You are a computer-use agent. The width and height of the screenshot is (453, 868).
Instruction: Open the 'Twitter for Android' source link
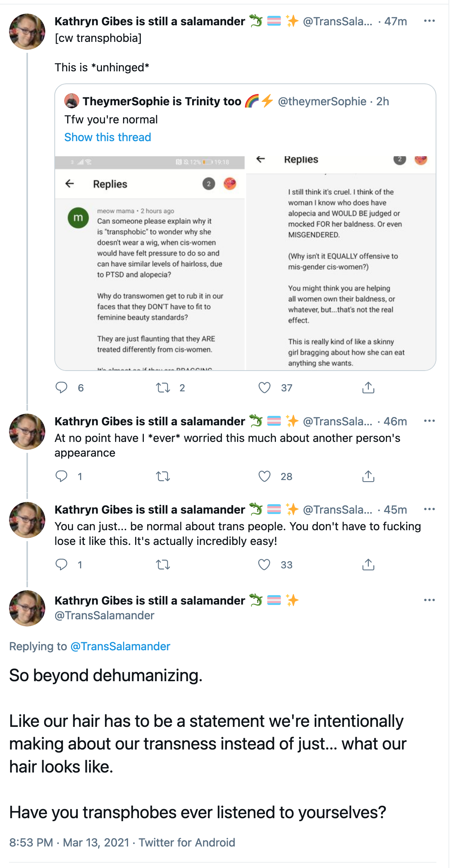pyautogui.click(x=187, y=842)
